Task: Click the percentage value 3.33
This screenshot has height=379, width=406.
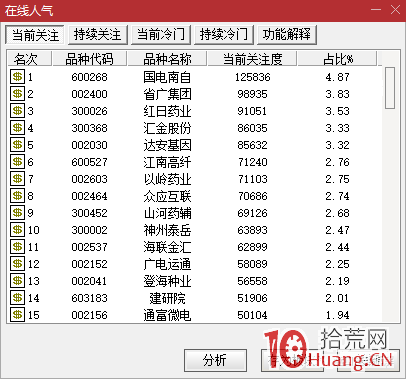Action: [x=337, y=128]
